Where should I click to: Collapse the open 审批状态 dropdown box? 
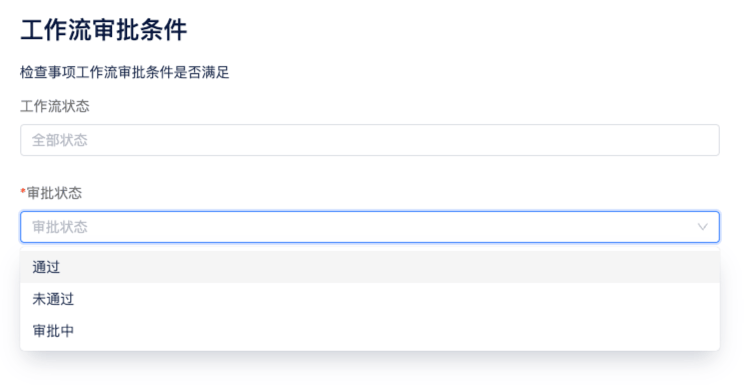point(370,227)
